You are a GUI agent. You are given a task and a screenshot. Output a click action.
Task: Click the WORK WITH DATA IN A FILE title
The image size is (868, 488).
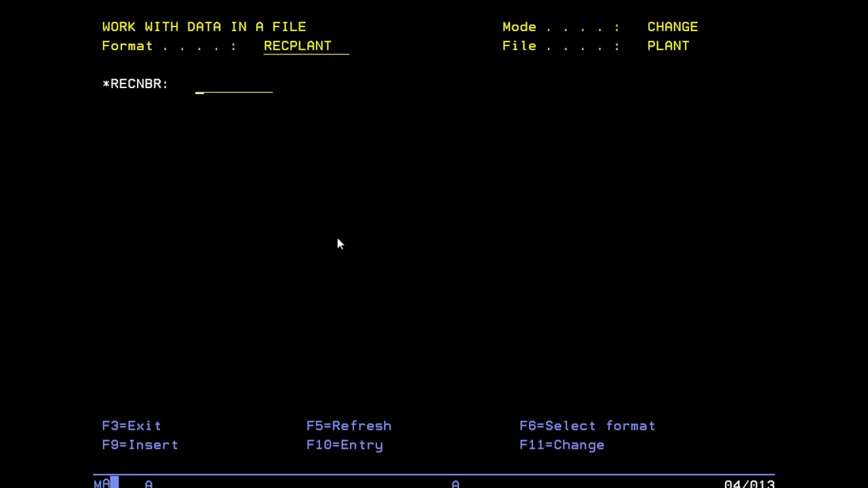click(x=204, y=27)
